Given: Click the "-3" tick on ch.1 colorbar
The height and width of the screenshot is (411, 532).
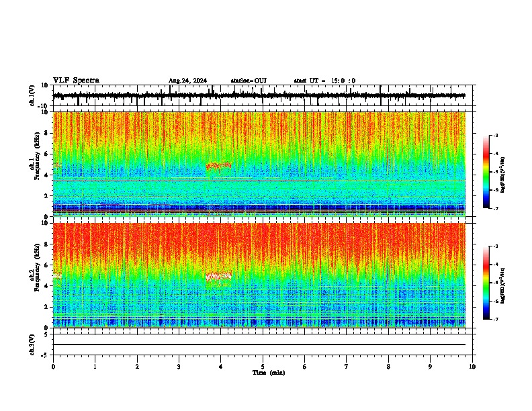Looking at the screenshot, I should click(x=496, y=135).
